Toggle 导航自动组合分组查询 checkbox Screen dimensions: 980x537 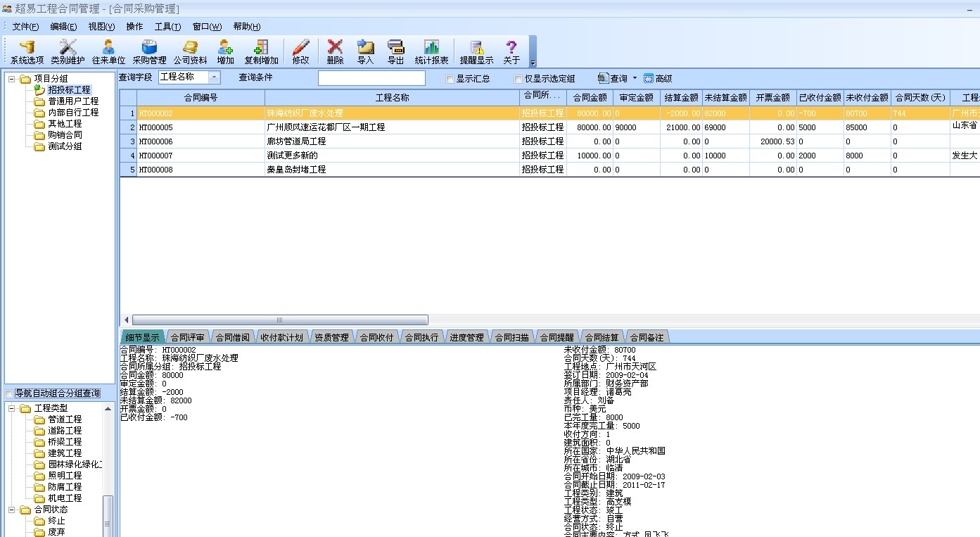[8, 393]
